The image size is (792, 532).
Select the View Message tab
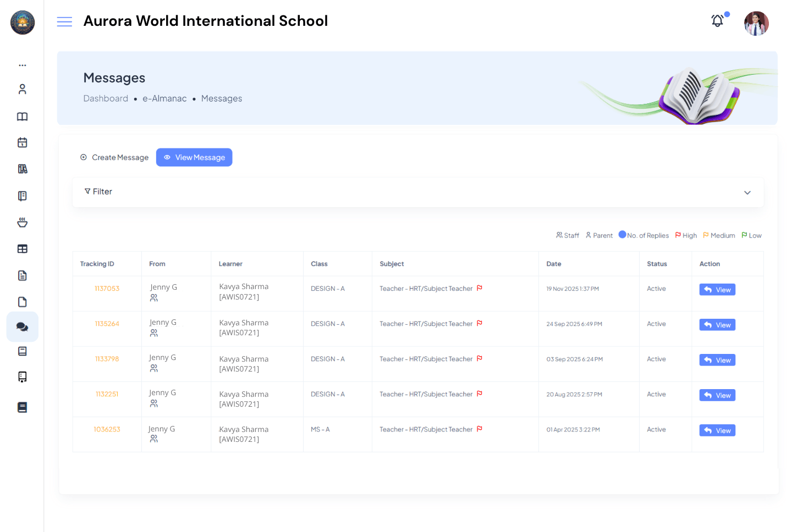(194, 157)
